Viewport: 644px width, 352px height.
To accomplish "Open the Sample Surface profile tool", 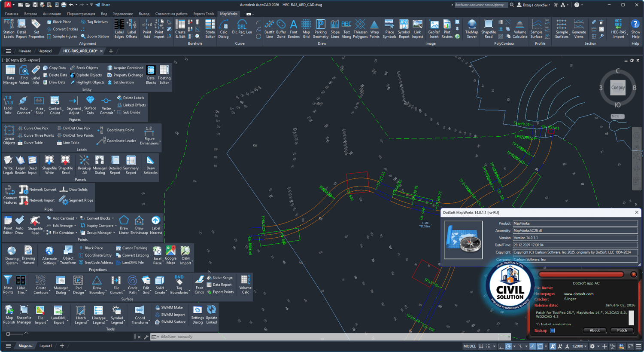I will (x=536, y=29).
